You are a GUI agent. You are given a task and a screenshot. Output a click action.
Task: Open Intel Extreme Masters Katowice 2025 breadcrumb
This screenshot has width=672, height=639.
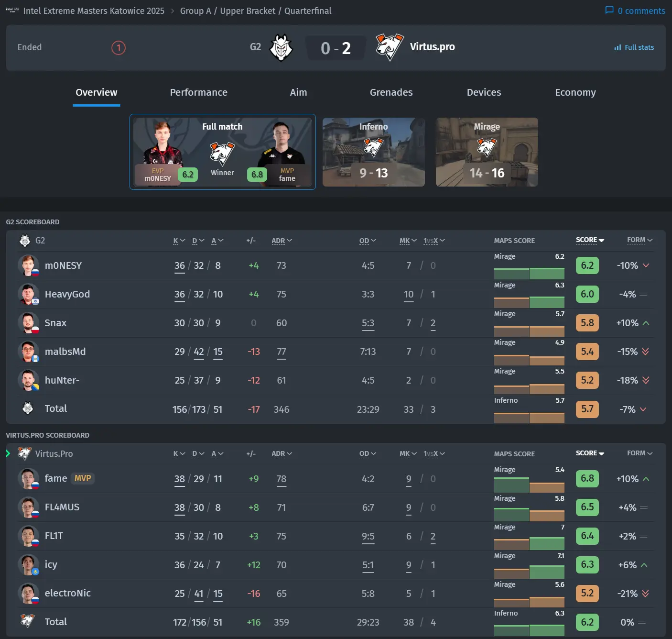point(94,11)
